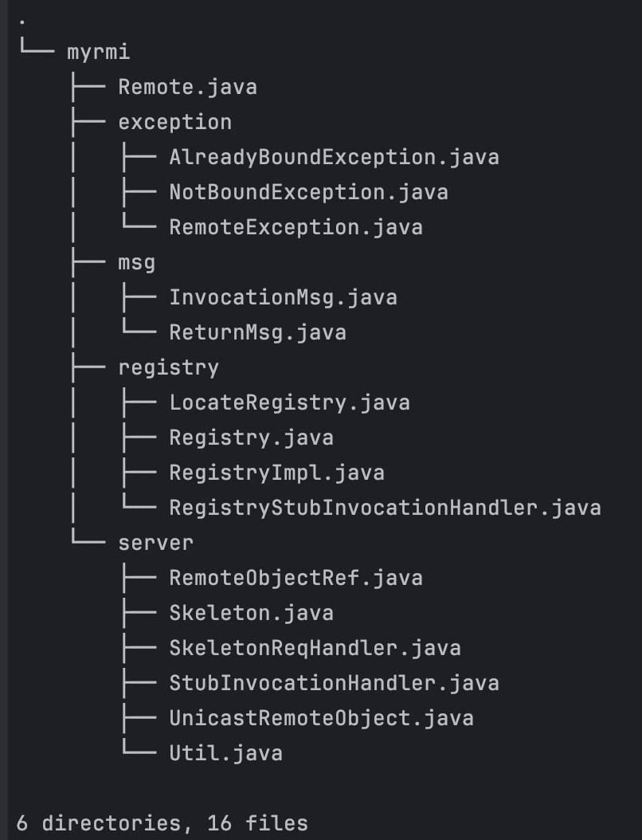Click ReturnMsg.java entry
642x840 pixels.
pos(257,332)
